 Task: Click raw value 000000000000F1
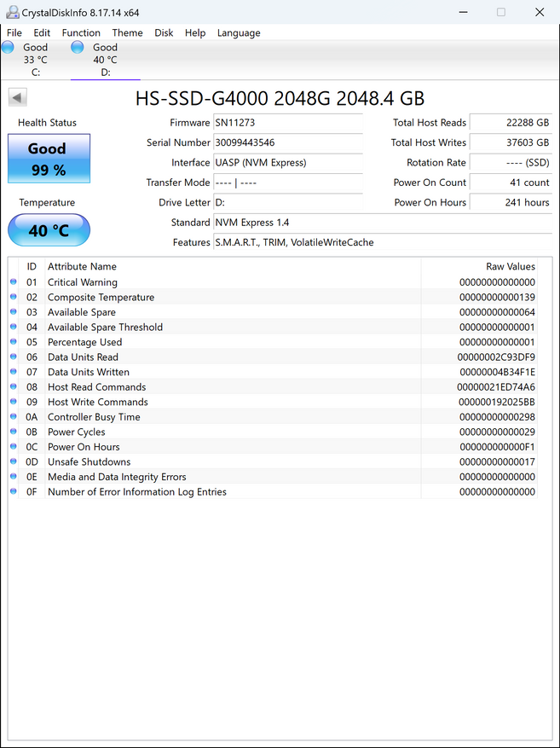coord(498,447)
